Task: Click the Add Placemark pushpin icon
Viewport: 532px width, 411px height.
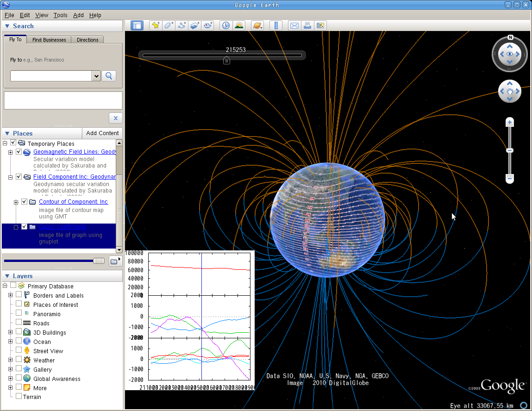Action: tap(156, 25)
